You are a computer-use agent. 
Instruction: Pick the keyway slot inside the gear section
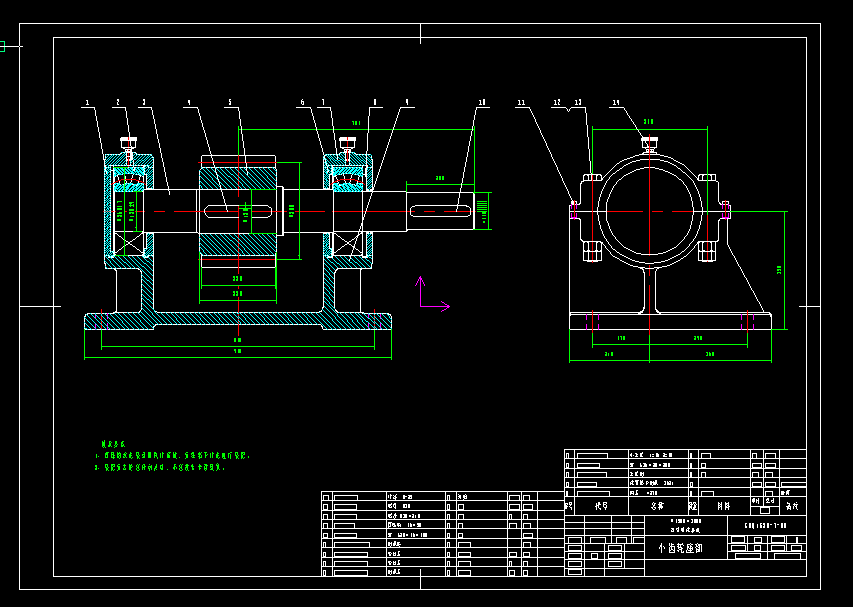(x=238, y=211)
